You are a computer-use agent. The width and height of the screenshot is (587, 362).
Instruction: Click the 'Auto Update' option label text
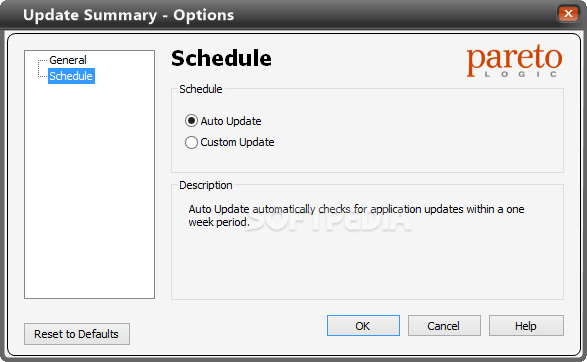coord(231,121)
